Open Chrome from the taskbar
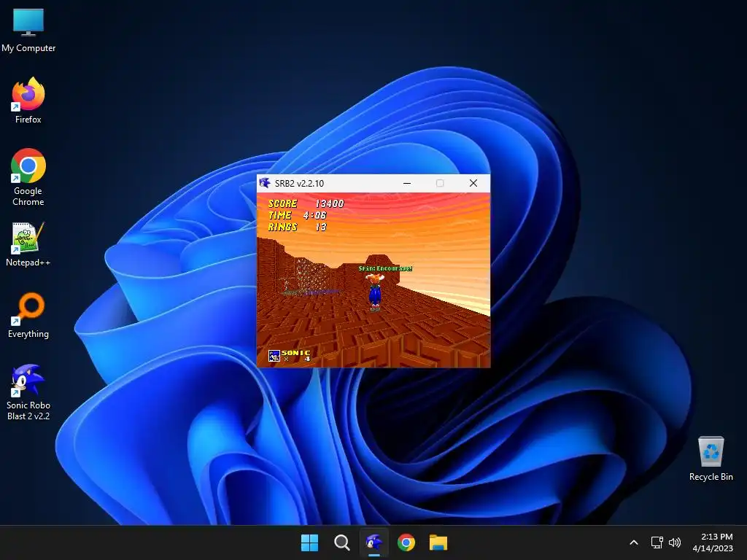 (406, 542)
